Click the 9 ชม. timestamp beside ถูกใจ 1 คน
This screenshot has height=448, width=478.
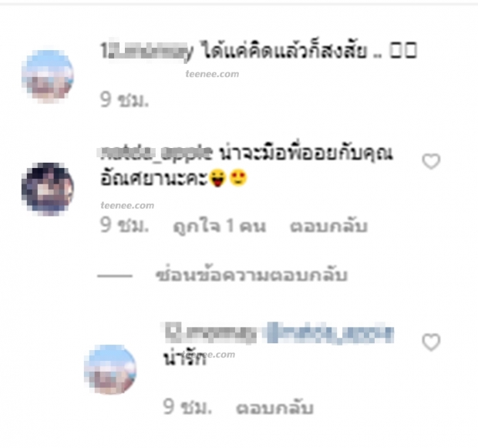point(124,226)
